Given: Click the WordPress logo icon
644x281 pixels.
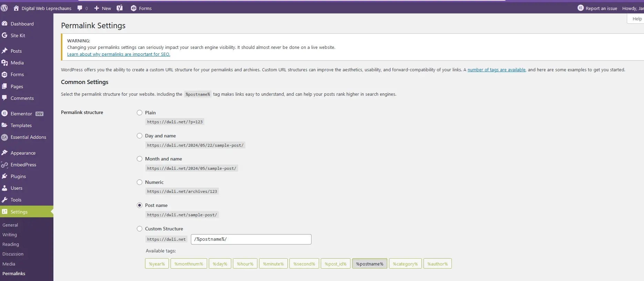Looking at the screenshot, I should (x=4, y=8).
